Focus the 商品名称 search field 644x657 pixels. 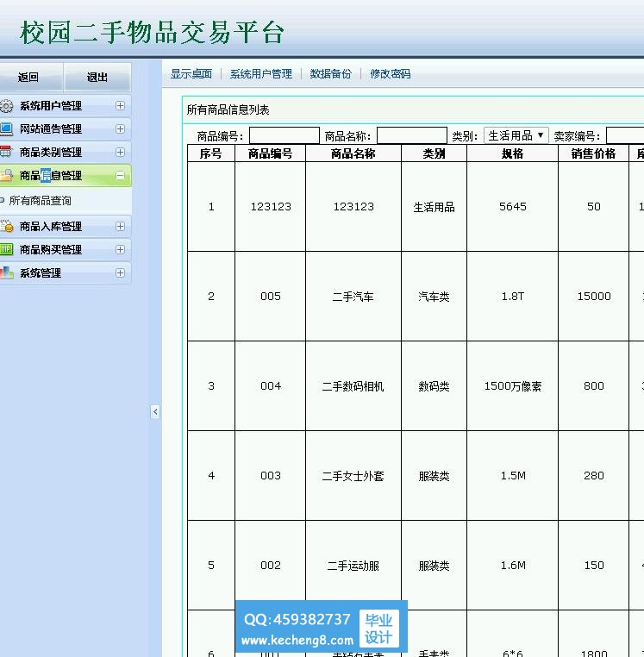pos(412,135)
